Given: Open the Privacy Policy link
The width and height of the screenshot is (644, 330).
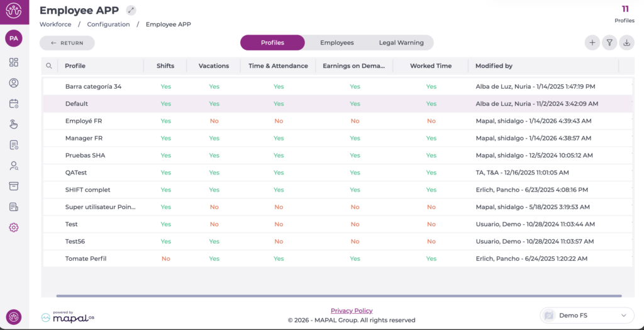Looking at the screenshot, I should 352,310.
